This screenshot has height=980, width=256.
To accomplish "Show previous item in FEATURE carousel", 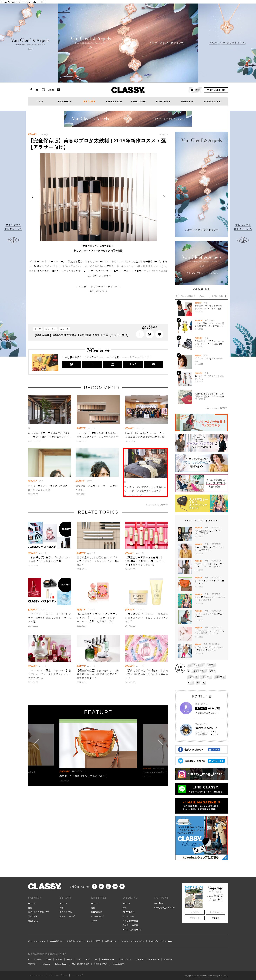I will pyautogui.click(x=36, y=745).
